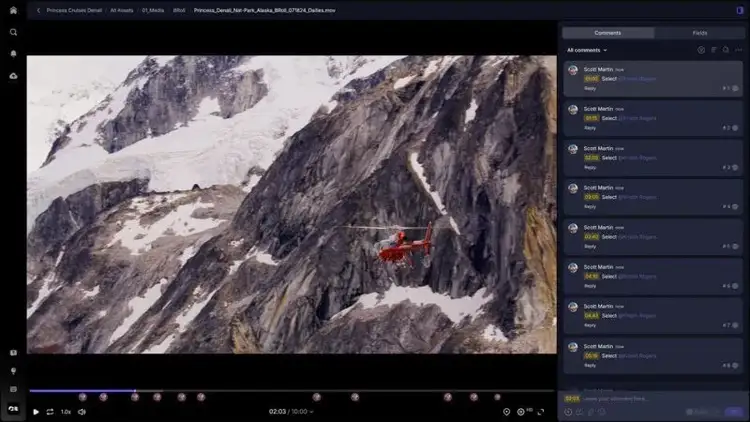
Task: Open the notifications bell
Action: pos(13,54)
